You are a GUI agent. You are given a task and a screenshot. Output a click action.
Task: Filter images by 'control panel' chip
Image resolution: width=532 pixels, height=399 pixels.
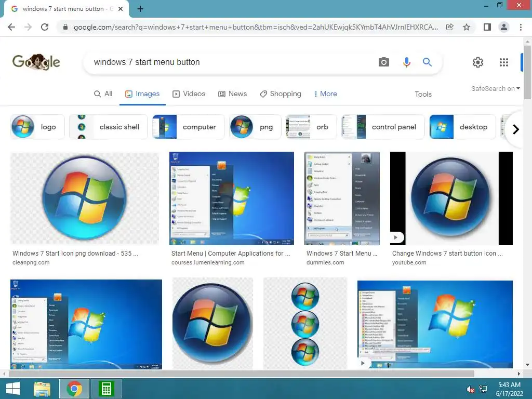[x=383, y=127]
